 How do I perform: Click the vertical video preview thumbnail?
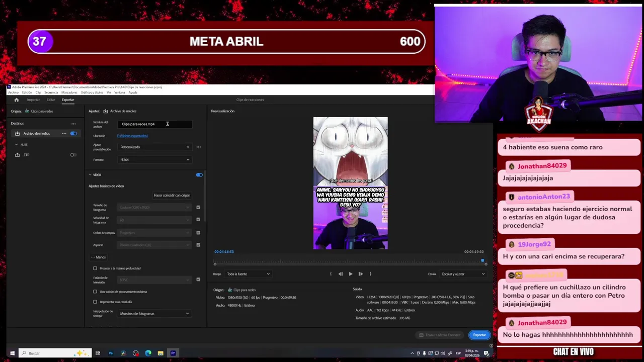350,183
